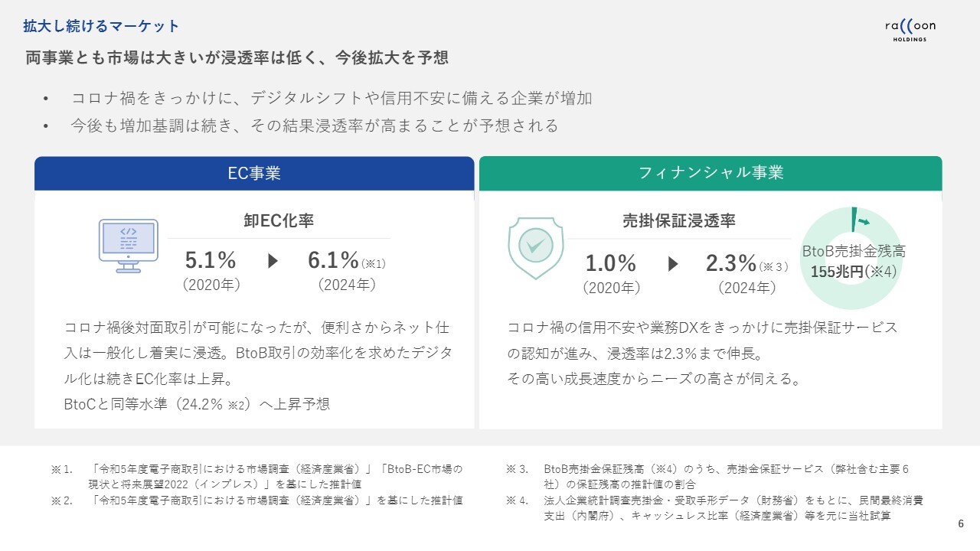
Task: Select the green フィナンシャル事業 header tab
Action: (710, 174)
